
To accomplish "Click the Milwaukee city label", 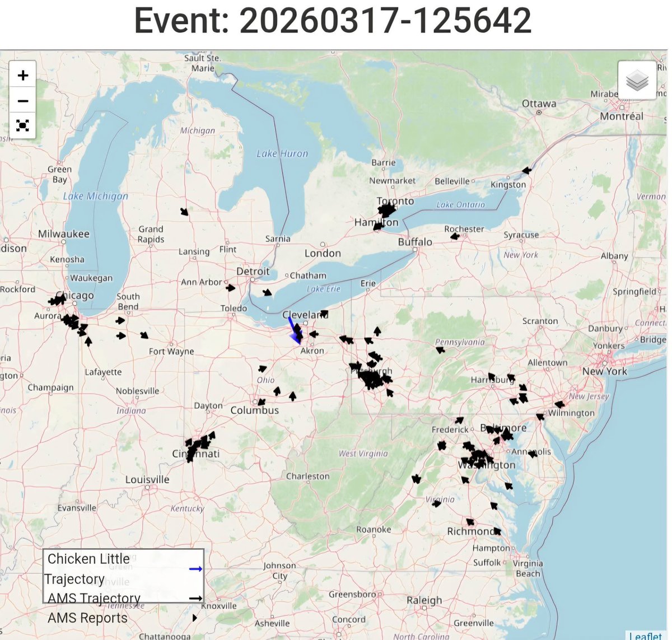I will (64, 233).
